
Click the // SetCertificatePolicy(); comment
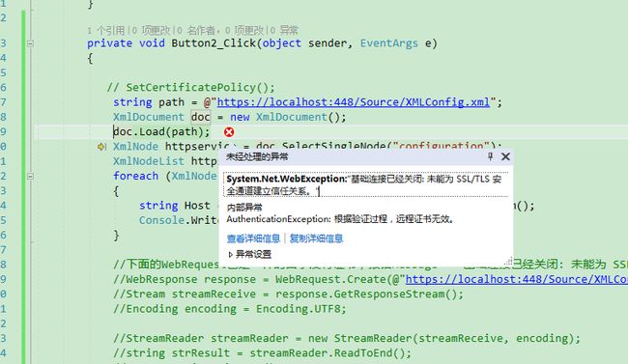[191, 87]
